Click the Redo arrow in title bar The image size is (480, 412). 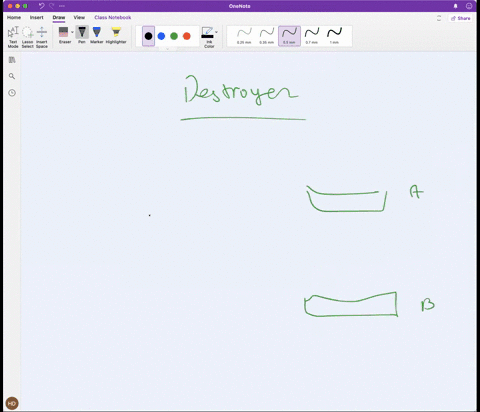[x=52, y=6]
